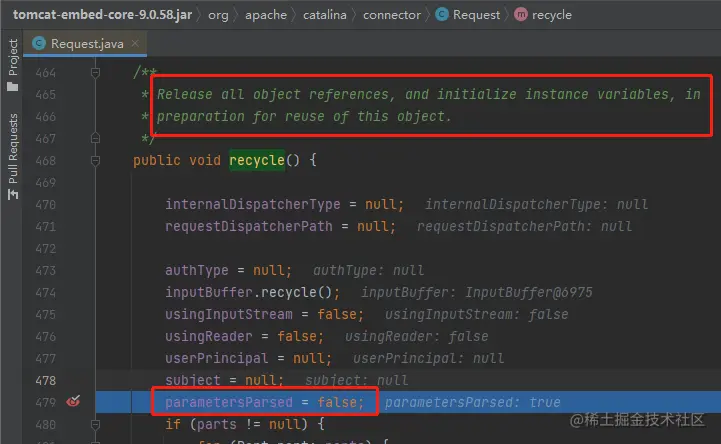721x444 pixels.
Task: Open the apache breadcrumb segment
Action: (266, 15)
